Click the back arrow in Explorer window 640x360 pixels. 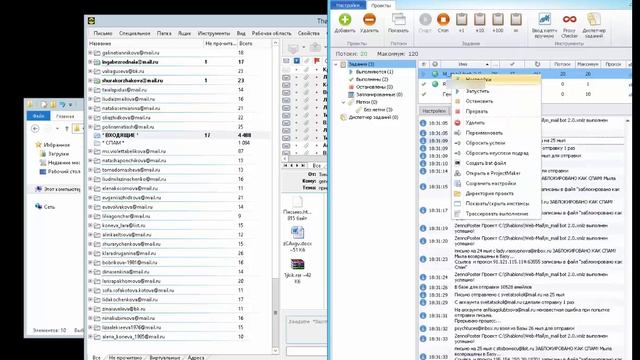coord(36,129)
